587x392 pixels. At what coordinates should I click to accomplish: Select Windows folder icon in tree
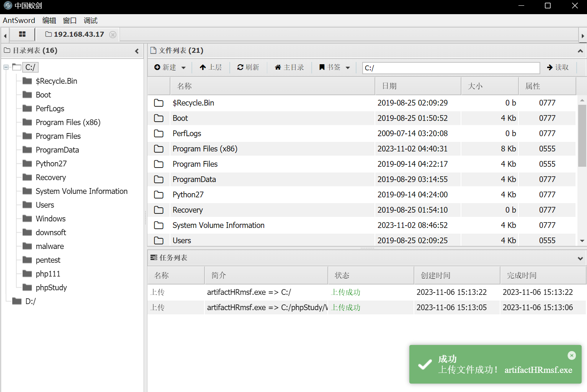27,218
